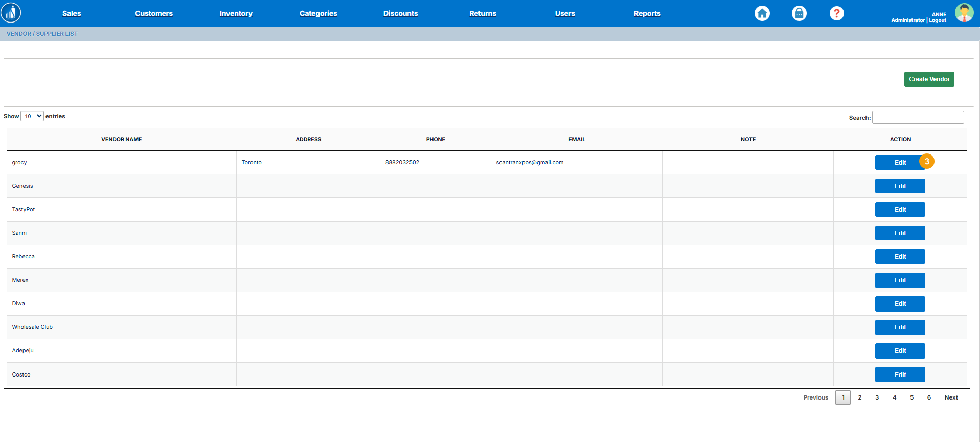
Task: Expand the Show entries dropdown
Action: click(32, 116)
